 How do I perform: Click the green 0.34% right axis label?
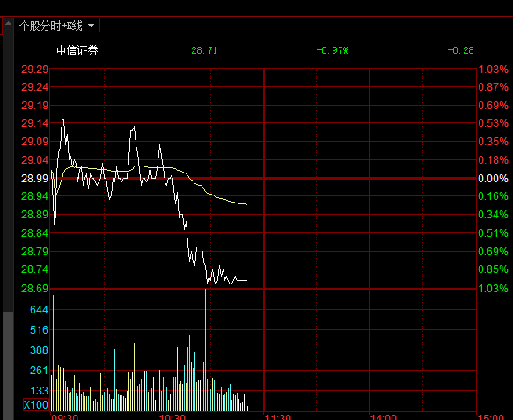[x=493, y=215]
